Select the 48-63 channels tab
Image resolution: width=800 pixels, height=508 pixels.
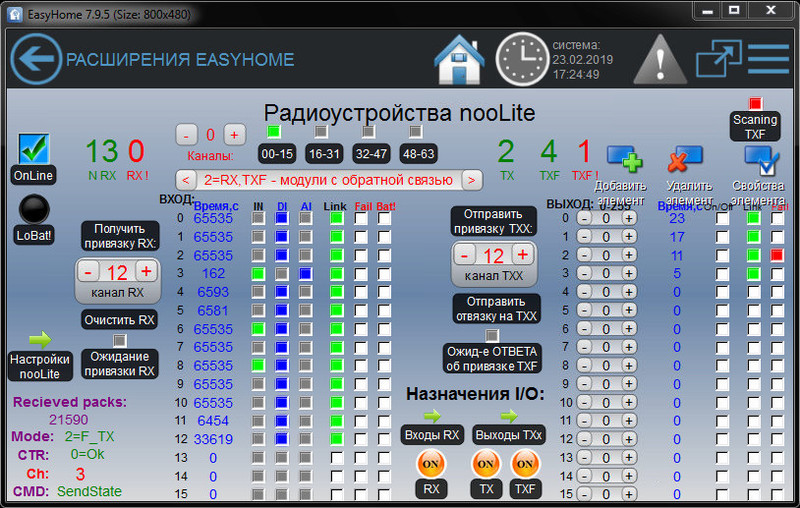[x=416, y=155]
